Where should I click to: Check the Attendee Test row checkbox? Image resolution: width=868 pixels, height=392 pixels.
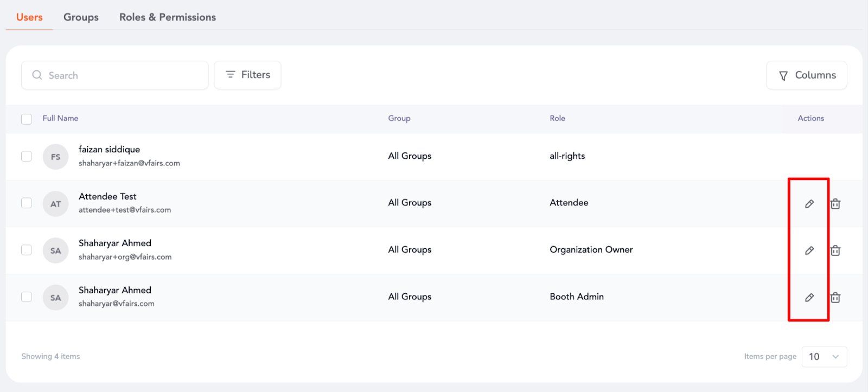click(x=27, y=203)
